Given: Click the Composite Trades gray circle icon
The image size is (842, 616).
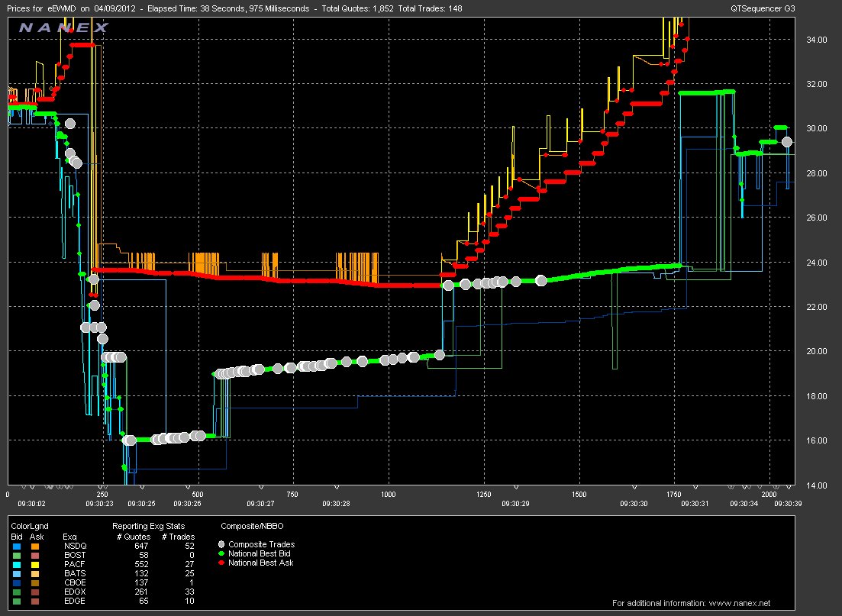Looking at the screenshot, I should coord(223,544).
